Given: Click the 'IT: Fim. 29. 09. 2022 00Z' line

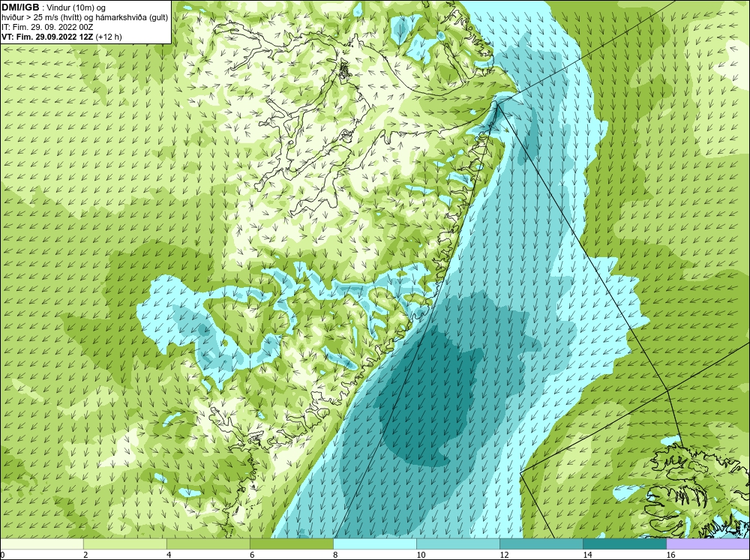Looking at the screenshot, I should pos(47,27).
